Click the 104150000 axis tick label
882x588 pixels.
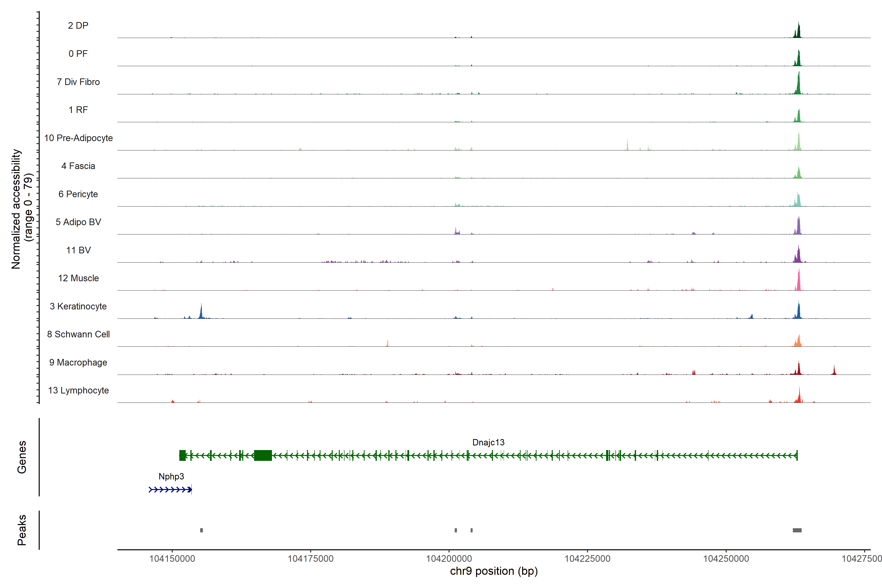point(172,559)
